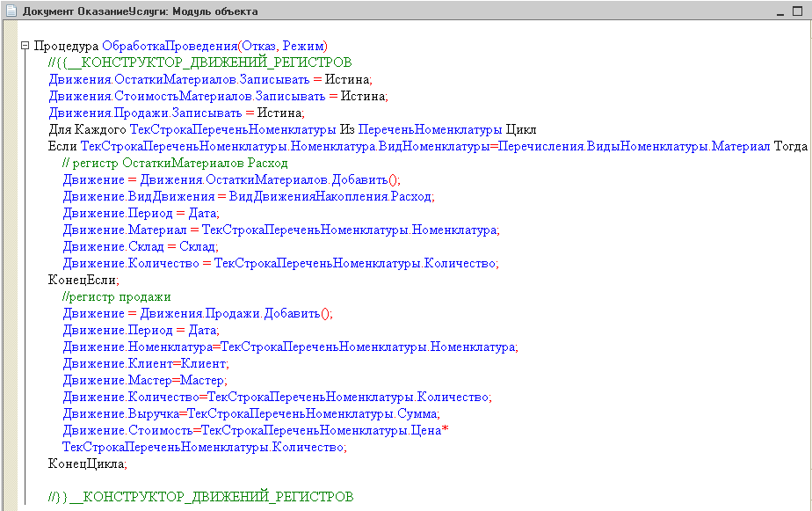Click line 'Движение = Движения.ОстаткиМатериалов.Добавить();'

(x=231, y=179)
